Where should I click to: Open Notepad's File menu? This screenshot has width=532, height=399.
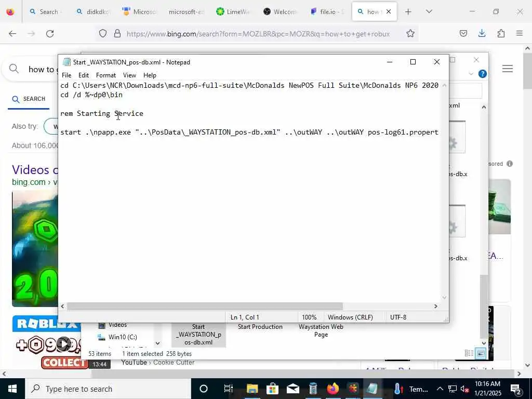coord(66,75)
